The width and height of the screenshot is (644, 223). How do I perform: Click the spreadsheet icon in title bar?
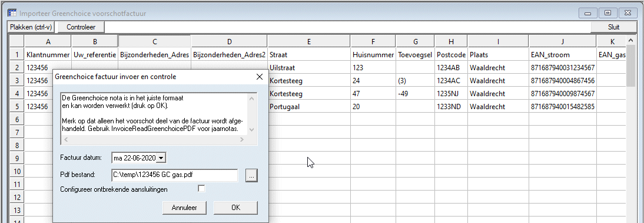coord(12,13)
